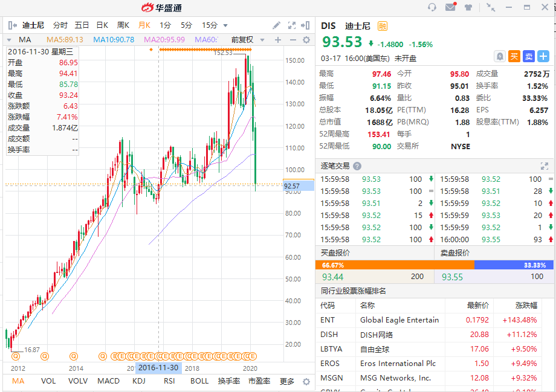This screenshot has width=556, height=392.
Task: Click the price alert bell icon
Action: (x=500, y=56)
